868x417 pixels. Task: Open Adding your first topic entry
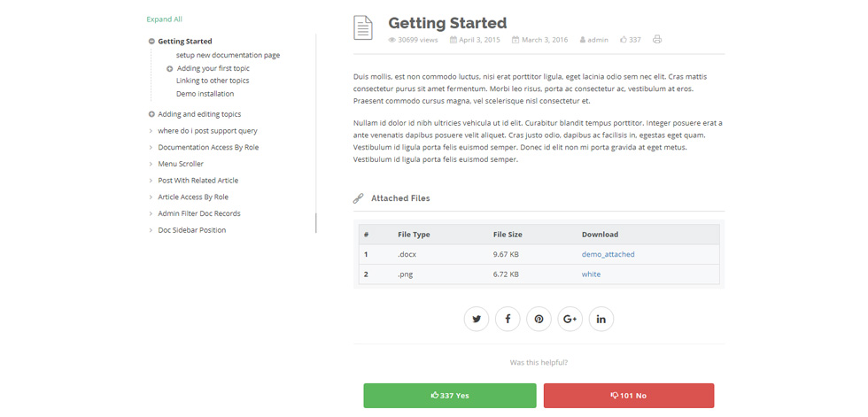pos(213,68)
